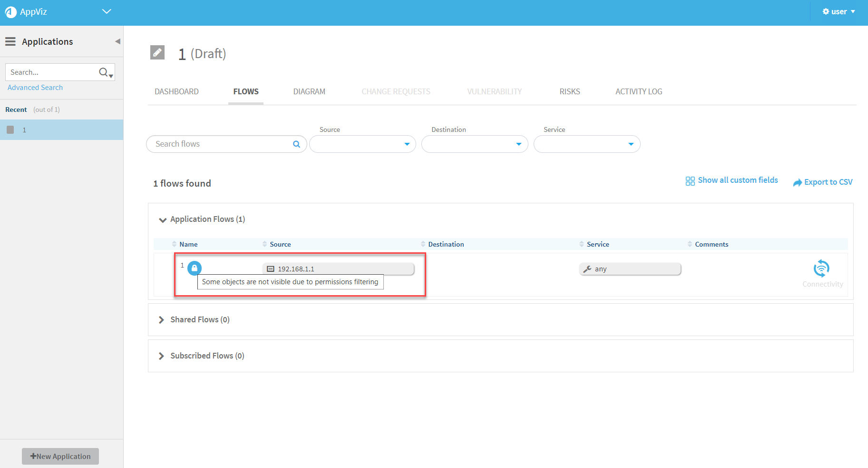Screen dimensions: 868x468
Task: Expand the Shared Flows section
Action: pyautogui.click(x=161, y=320)
